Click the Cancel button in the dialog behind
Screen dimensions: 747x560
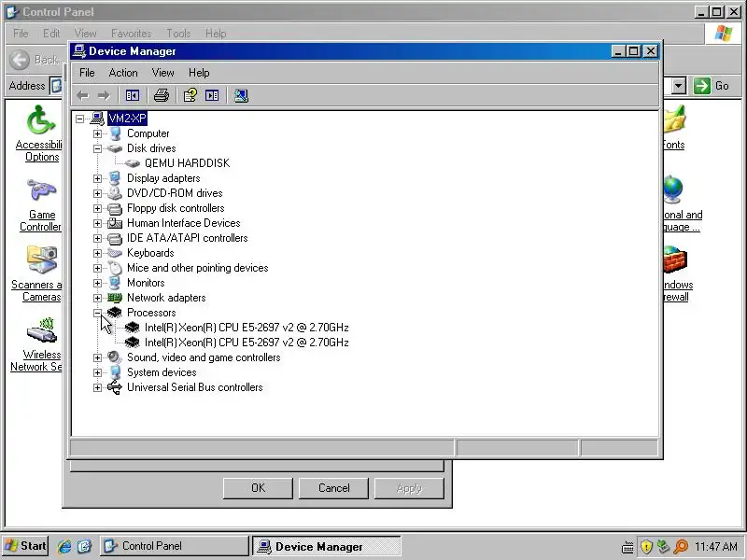(333, 488)
